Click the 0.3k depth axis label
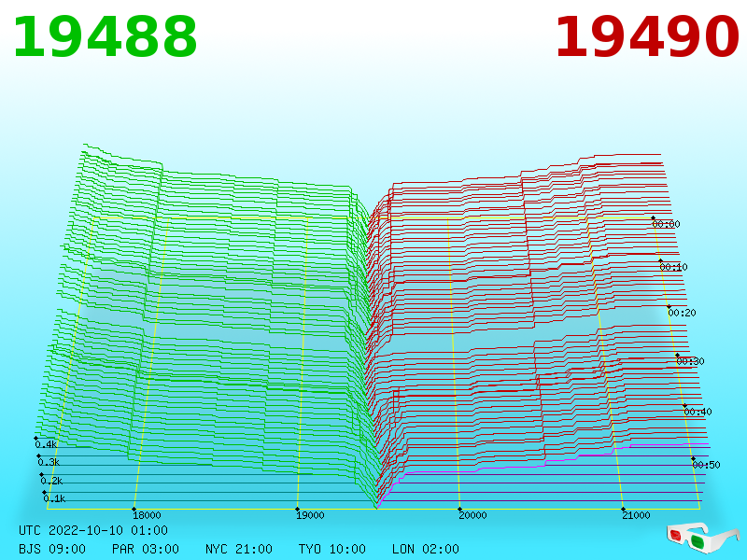Image resolution: width=747 pixels, height=560 pixels. 49,462
